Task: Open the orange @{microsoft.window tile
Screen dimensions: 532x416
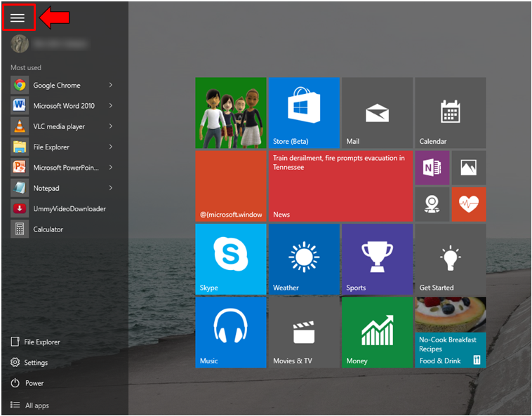Action: click(x=231, y=186)
